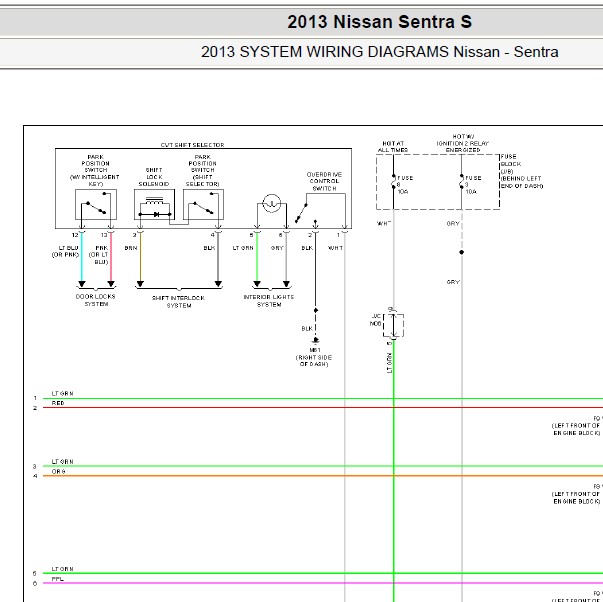The height and width of the screenshot is (602, 603).
Task: Click the "DOOR LOCKS SYSTEM" reference
Action: tap(96, 300)
